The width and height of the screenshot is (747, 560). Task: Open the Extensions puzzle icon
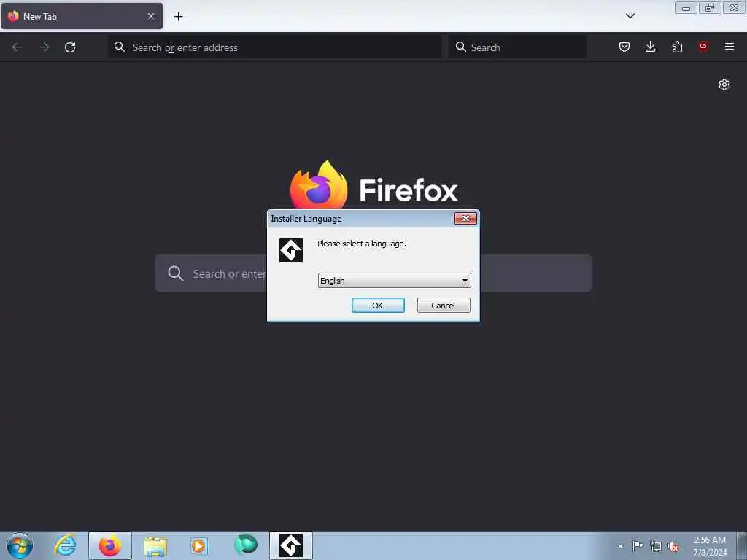677,47
